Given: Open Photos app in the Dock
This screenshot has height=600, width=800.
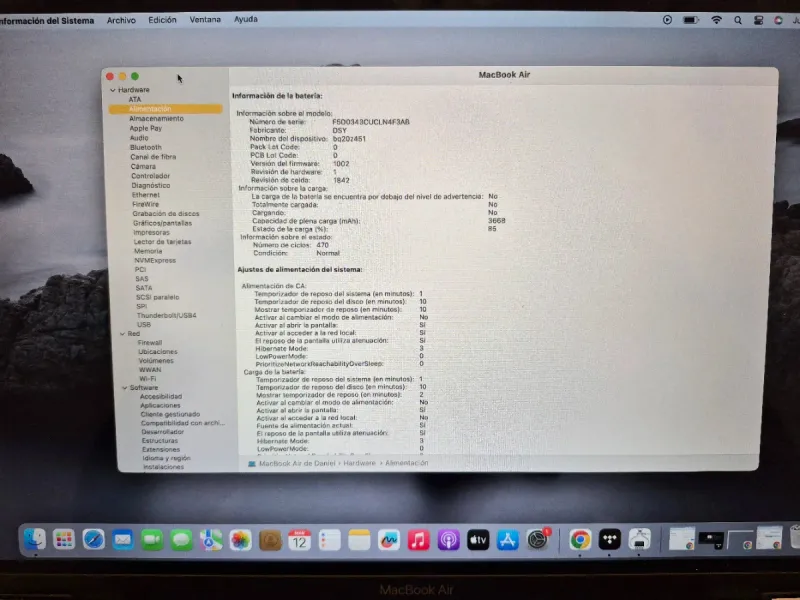Looking at the screenshot, I should click(240, 540).
